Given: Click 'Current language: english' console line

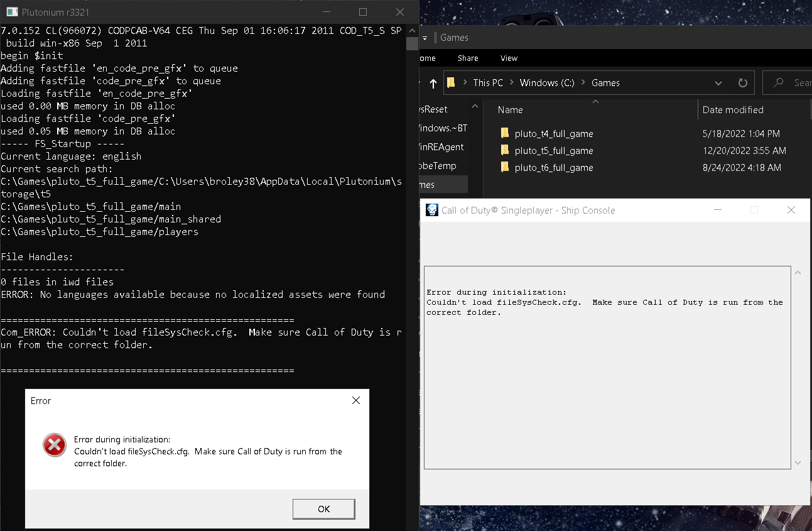Looking at the screenshot, I should [x=71, y=156].
